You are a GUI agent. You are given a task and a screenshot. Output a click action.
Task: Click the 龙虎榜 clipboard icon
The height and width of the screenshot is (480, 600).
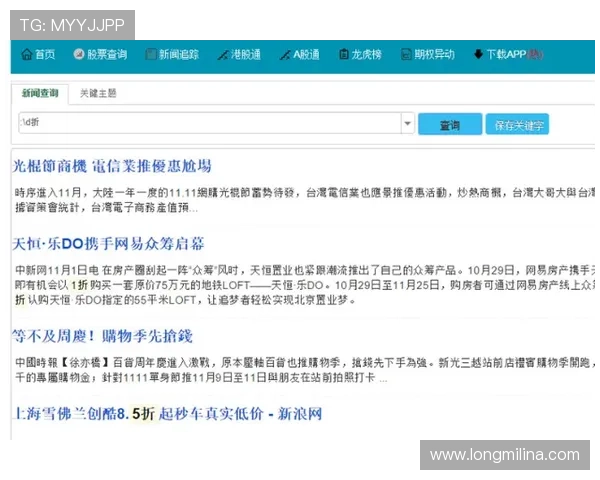pos(344,54)
